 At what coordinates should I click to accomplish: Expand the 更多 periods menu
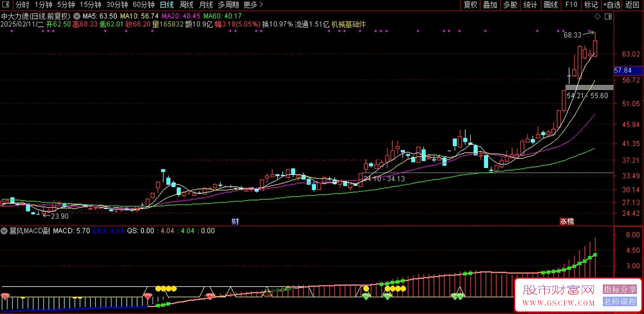253,5
